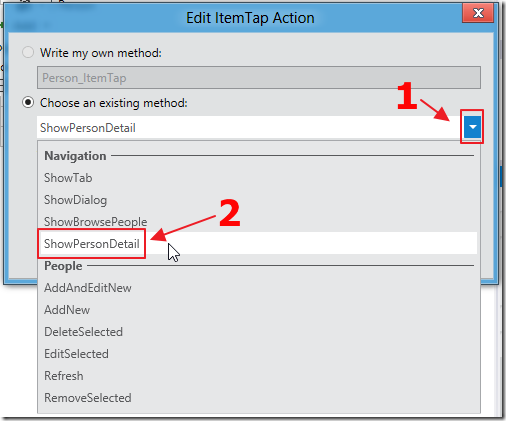The width and height of the screenshot is (506, 421).
Task: Select AddNew from the People group
Action: point(67,310)
